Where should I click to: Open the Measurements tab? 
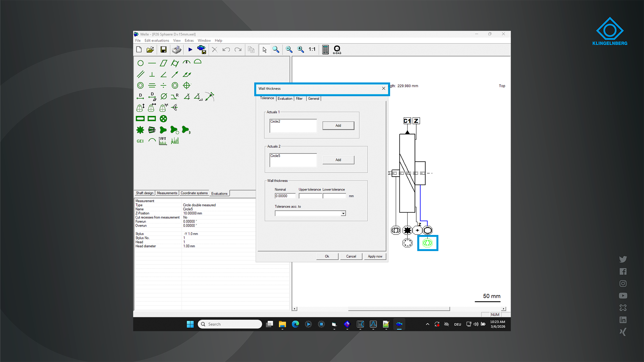coord(167,193)
